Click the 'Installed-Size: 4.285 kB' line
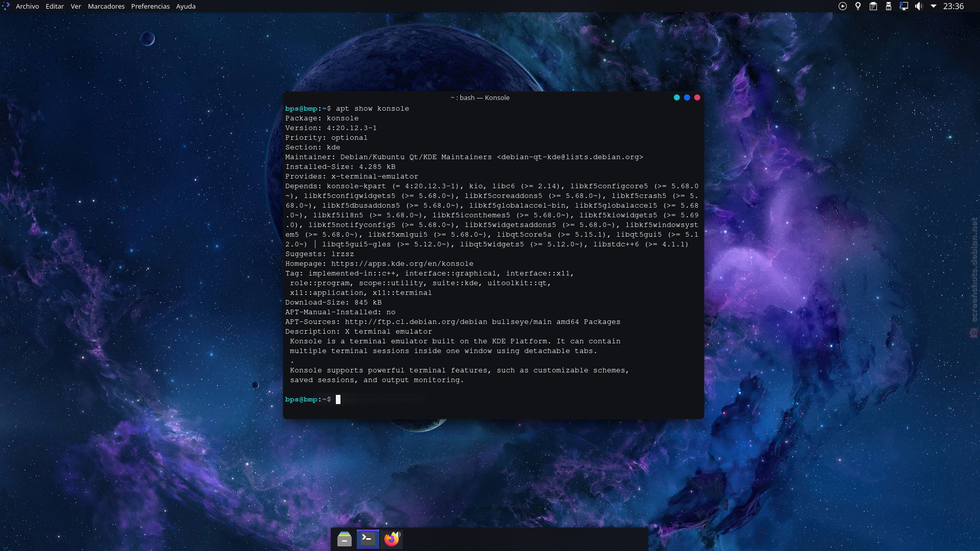The width and height of the screenshot is (980, 551). pyautogui.click(x=340, y=167)
